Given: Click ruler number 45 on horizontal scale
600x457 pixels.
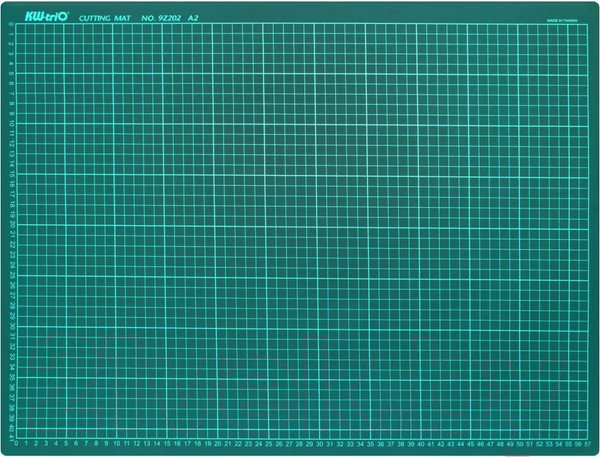Looking at the screenshot, I should (x=470, y=444).
